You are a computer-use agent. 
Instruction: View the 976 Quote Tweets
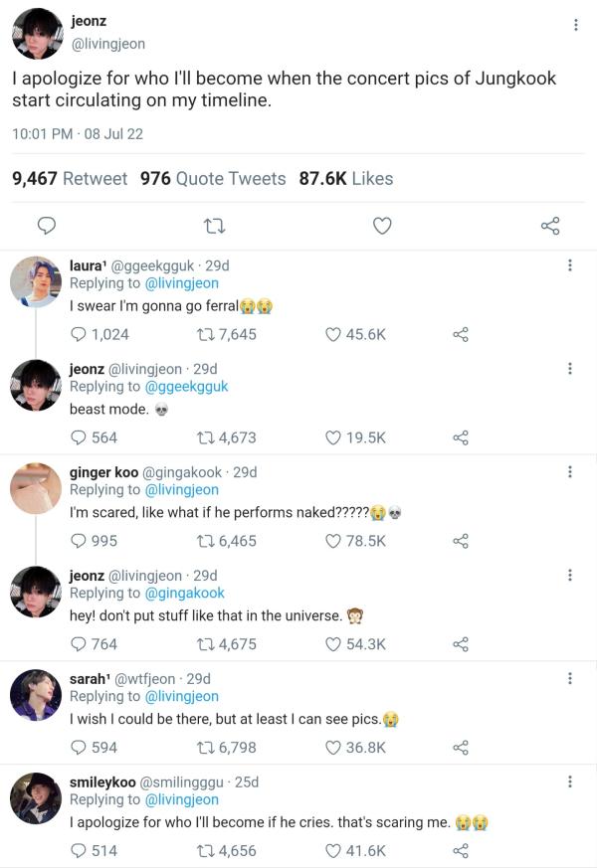pos(213,179)
